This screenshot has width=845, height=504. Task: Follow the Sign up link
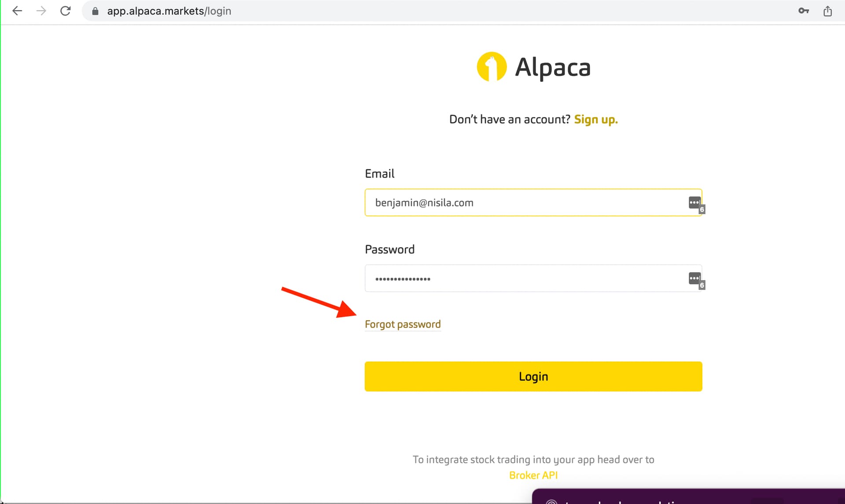[596, 120]
